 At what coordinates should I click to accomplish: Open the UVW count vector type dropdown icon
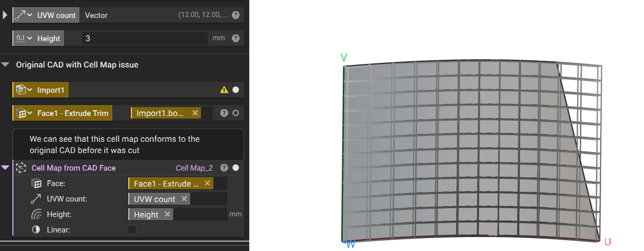coord(23,15)
